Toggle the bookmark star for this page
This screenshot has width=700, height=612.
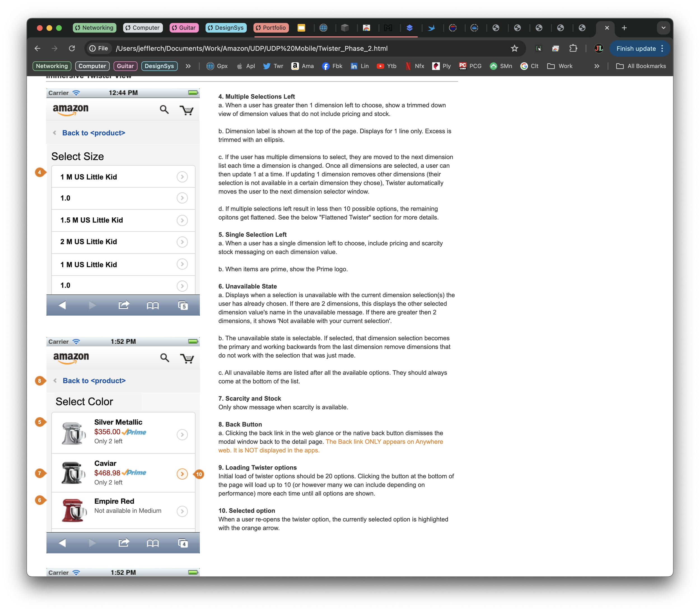click(514, 48)
